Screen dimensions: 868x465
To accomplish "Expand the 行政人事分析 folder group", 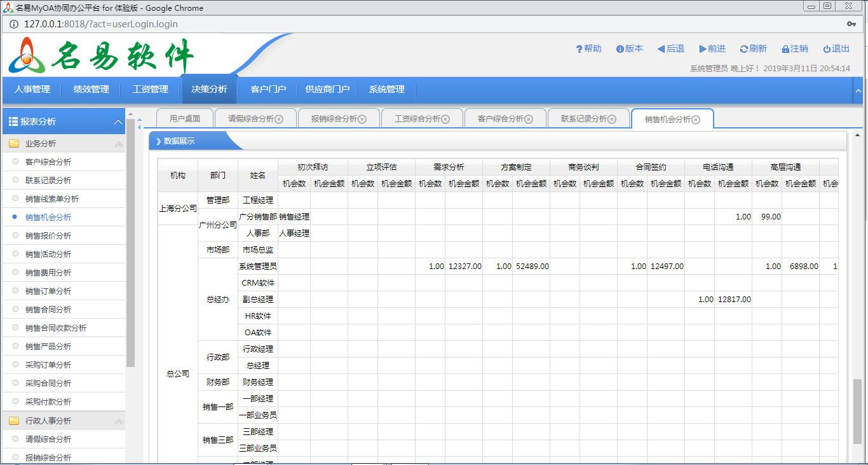I will tap(118, 421).
